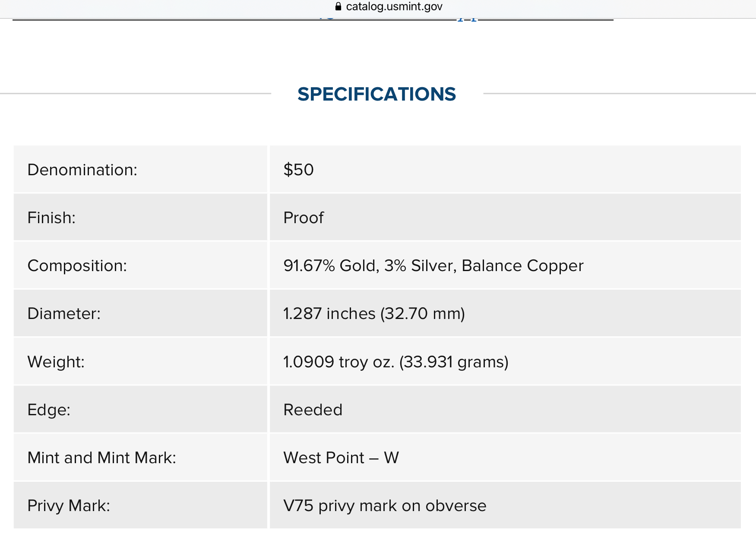Click the West Point – W value

341,458
